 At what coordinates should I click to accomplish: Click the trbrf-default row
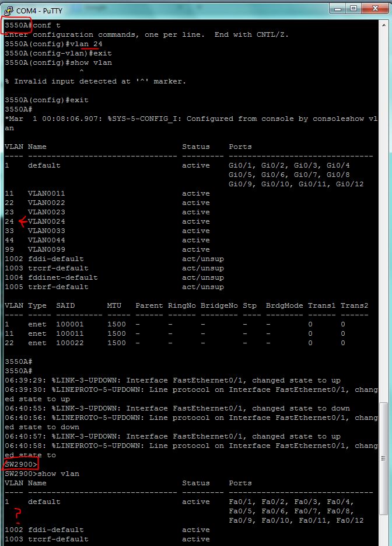tap(114, 287)
